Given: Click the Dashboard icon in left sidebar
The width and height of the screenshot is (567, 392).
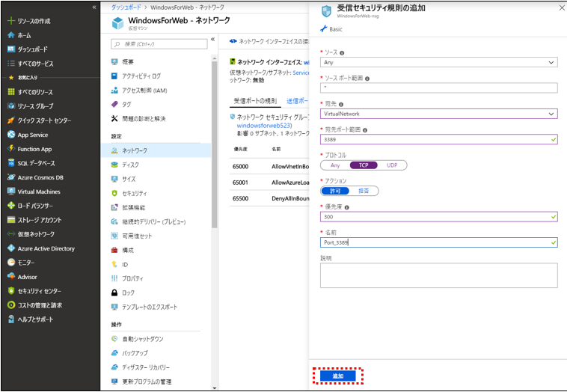Looking at the screenshot, I should click(11, 49).
